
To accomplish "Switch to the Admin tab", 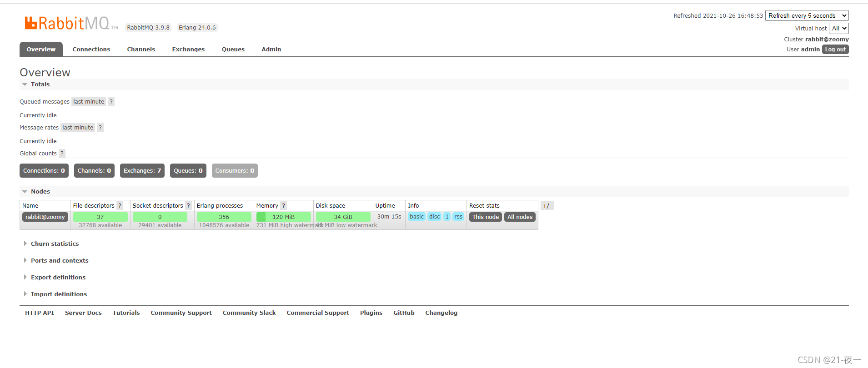I will pos(271,49).
